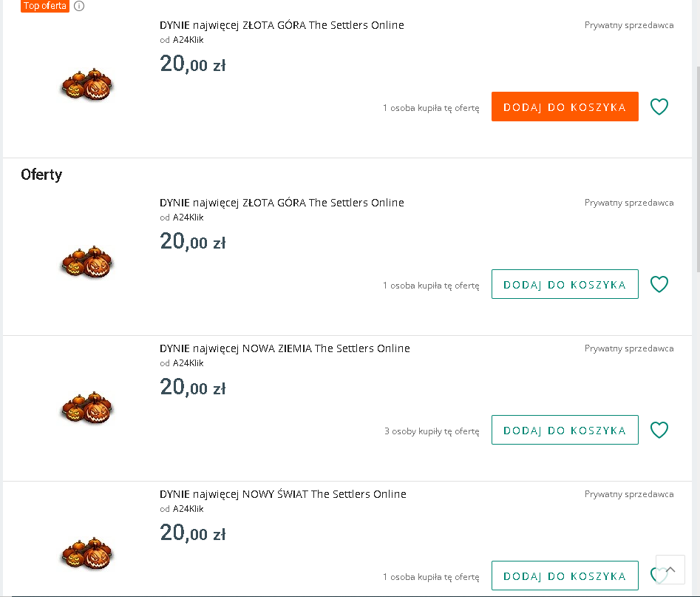
Task: Open seller A24Klik on NOWA ZIEMIA listing
Action: coord(188,363)
